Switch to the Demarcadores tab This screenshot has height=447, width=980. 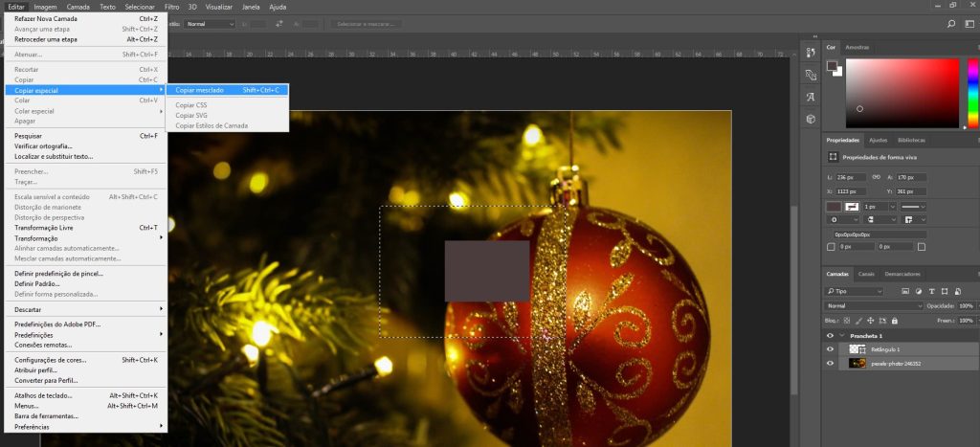[x=902, y=274]
